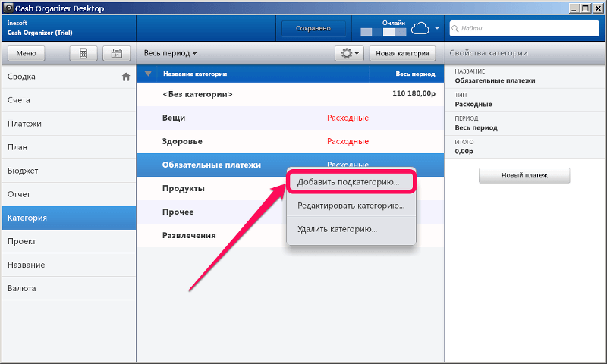
Task: Open Валюта in the sidebar
Action: click(x=69, y=288)
